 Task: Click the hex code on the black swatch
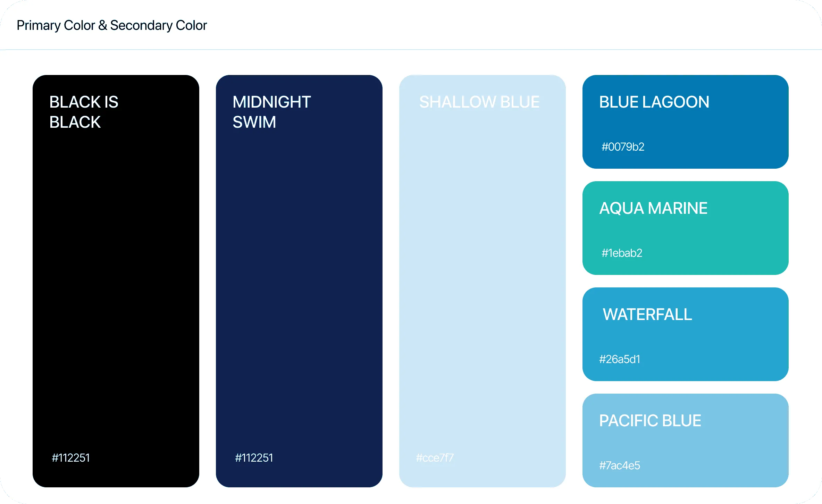[71, 458]
